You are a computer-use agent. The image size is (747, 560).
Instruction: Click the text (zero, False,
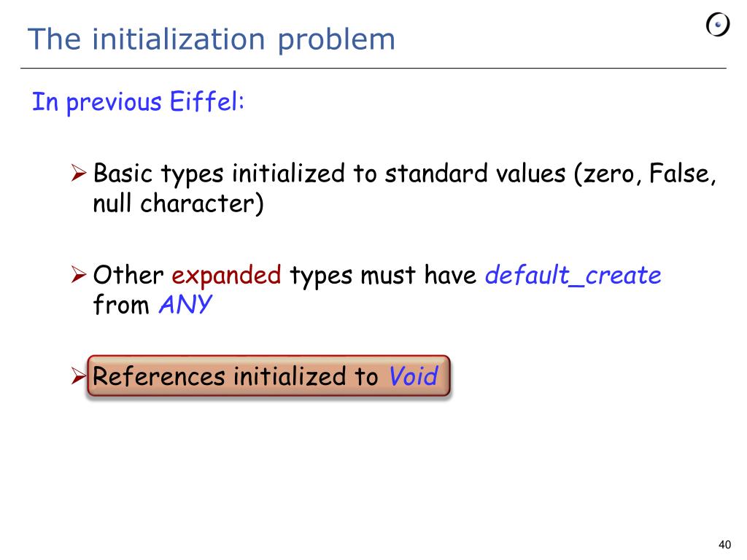(645, 174)
